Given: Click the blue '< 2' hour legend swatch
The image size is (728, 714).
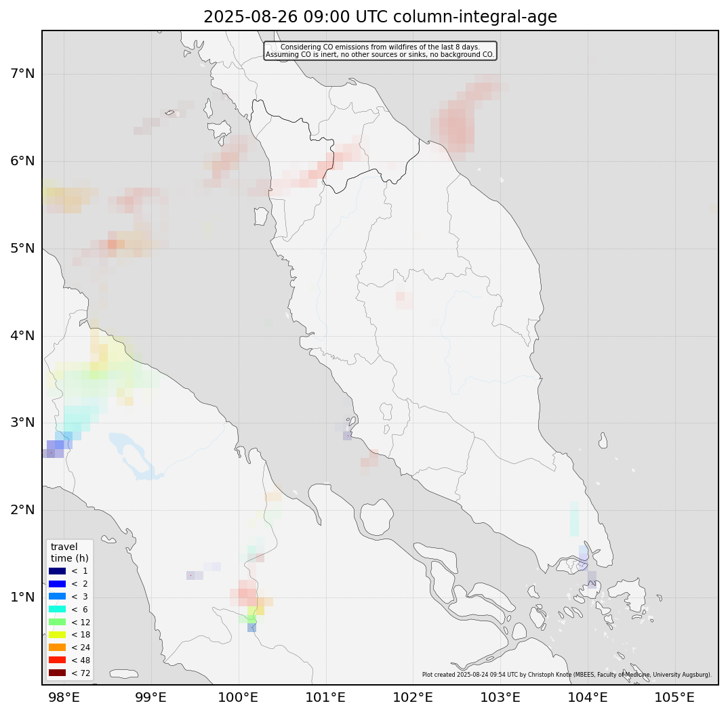Looking at the screenshot, I should click(x=57, y=584).
